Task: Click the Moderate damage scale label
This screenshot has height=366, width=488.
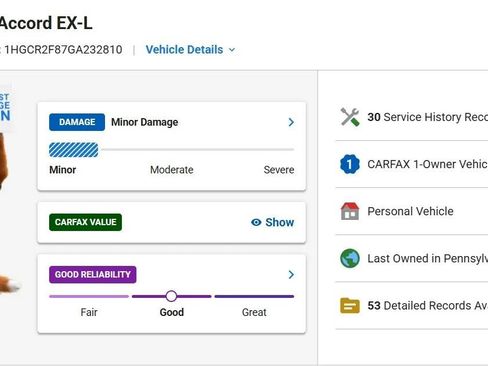Action: 172,170
